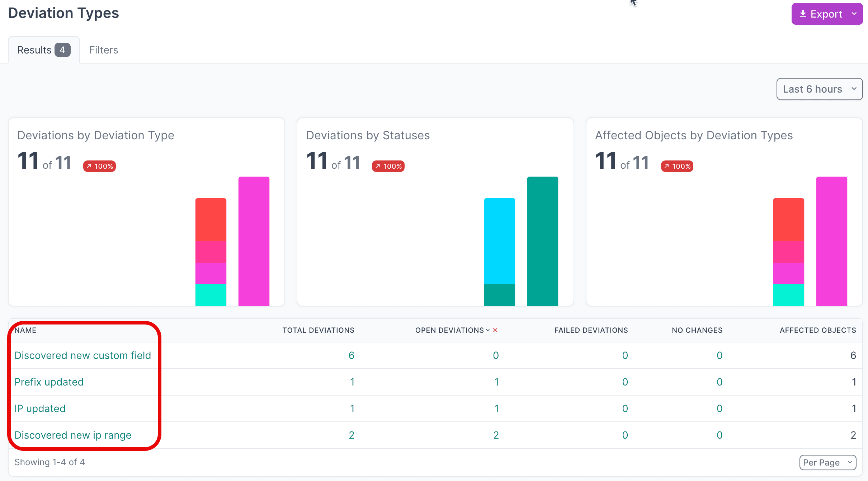868x481 pixels.
Task: Open the Prefix updated link
Action: 49,382
